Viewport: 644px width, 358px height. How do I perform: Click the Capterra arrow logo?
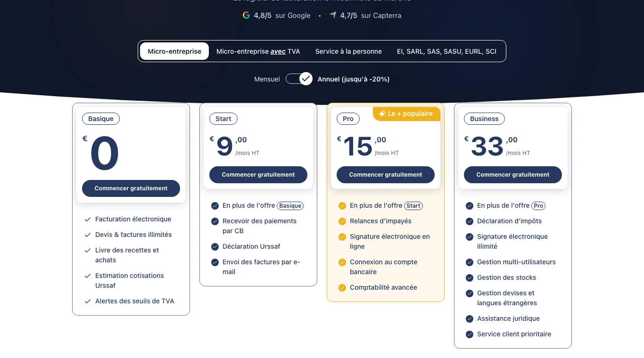(333, 15)
